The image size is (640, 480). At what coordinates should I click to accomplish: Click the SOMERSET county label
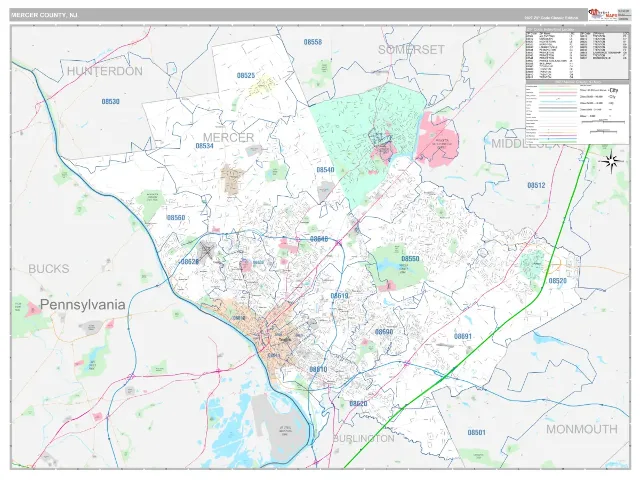point(411,50)
